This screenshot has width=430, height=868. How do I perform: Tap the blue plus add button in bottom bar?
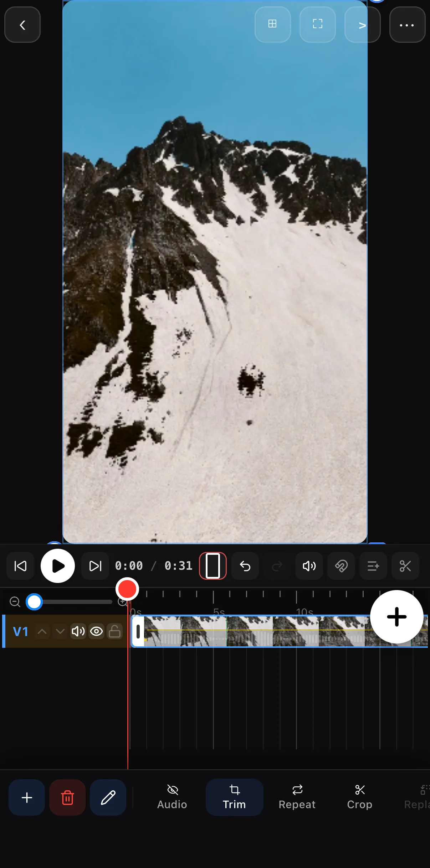[27, 797]
